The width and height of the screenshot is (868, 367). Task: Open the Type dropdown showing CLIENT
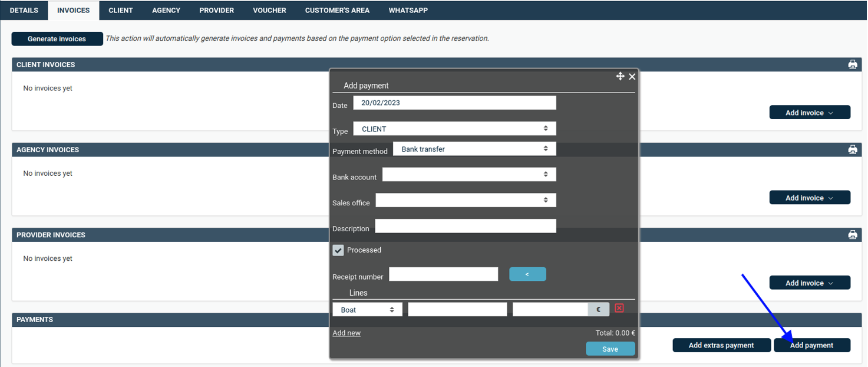(x=454, y=129)
